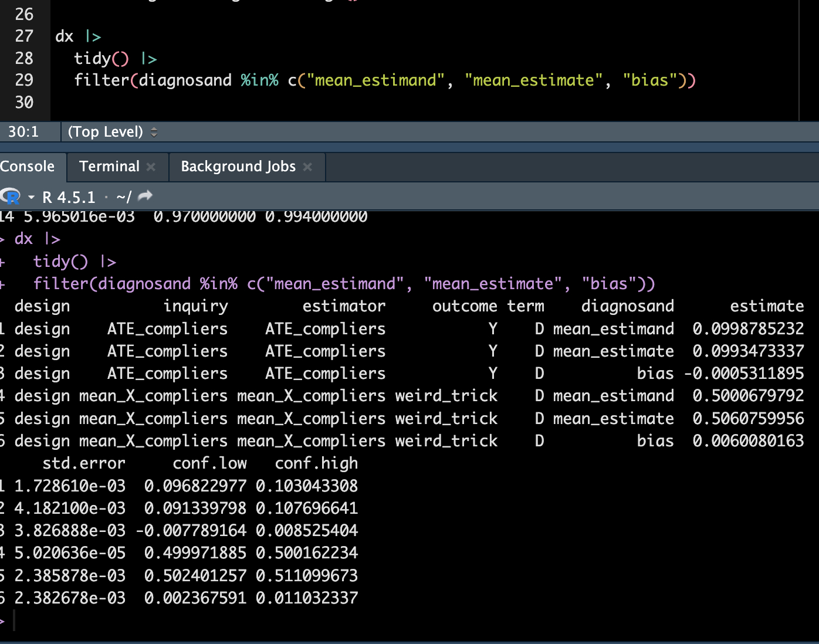Open the Background Jobs tab
This screenshot has width=819, height=644.
pyautogui.click(x=238, y=167)
